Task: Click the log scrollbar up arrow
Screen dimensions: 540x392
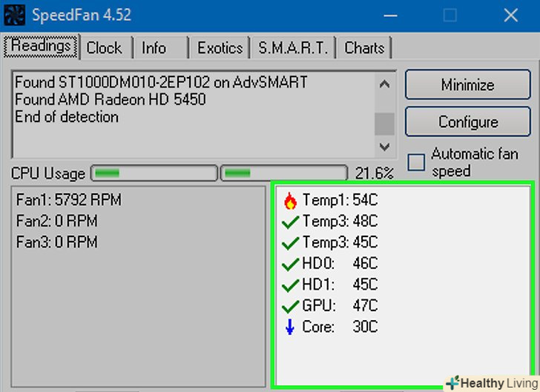Action: coord(384,84)
